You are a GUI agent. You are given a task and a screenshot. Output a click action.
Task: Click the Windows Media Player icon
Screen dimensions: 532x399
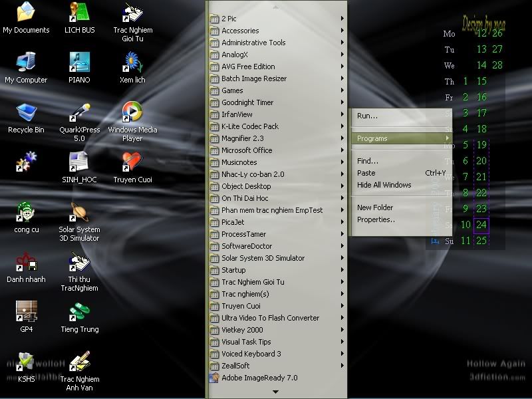[132, 112]
